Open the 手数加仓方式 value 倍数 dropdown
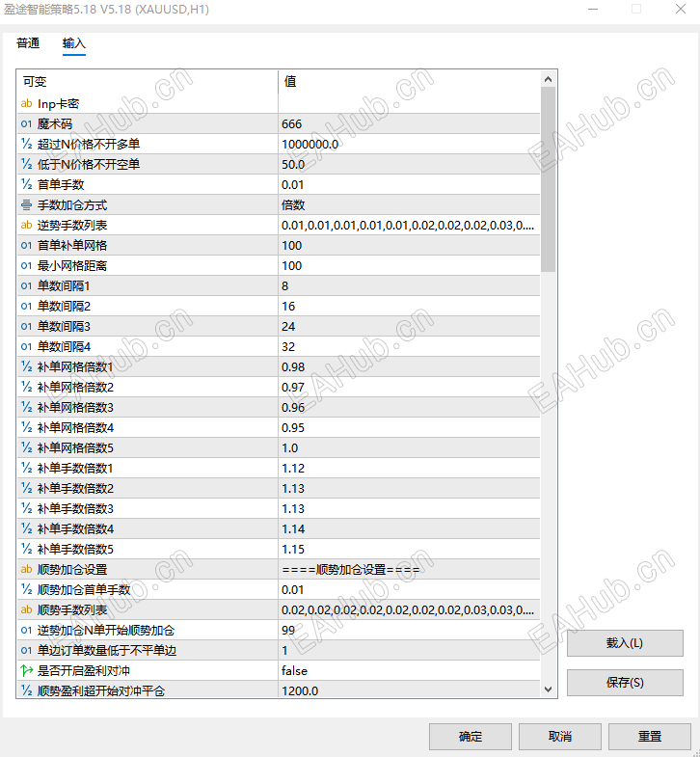The height and width of the screenshot is (757, 700). tap(410, 205)
